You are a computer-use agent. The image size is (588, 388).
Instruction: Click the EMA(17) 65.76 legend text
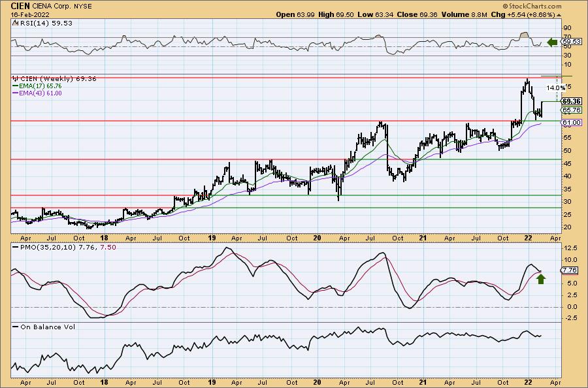(41, 86)
